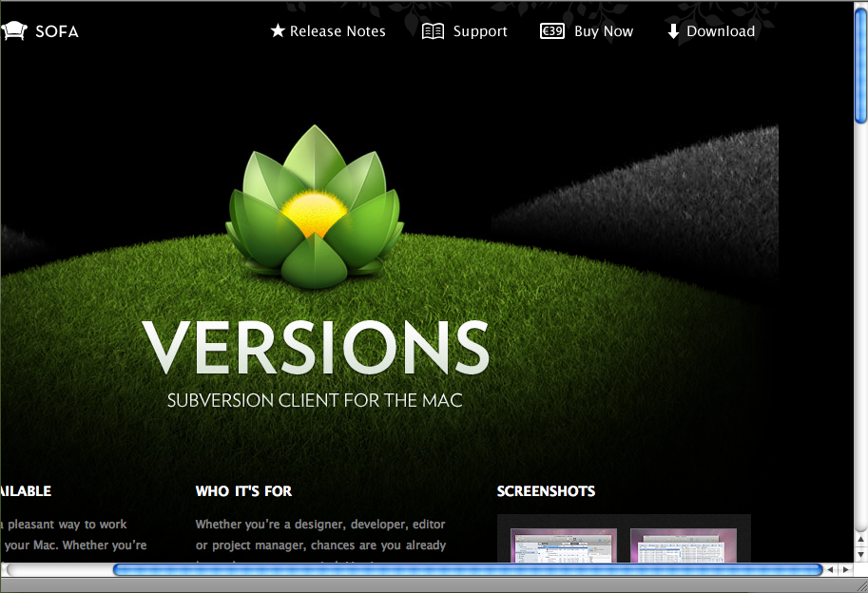Click the Download arrow icon
Image resolution: width=868 pixels, height=593 pixels.
pyautogui.click(x=673, y=31)
